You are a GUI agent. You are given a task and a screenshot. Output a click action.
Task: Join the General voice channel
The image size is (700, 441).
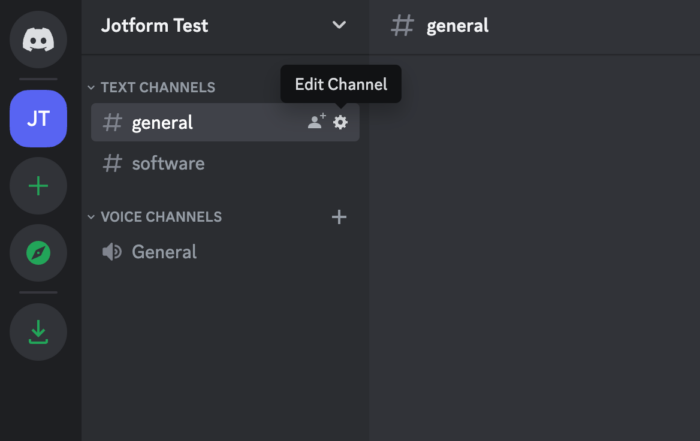pyautogui.click(x=164, y=252)
